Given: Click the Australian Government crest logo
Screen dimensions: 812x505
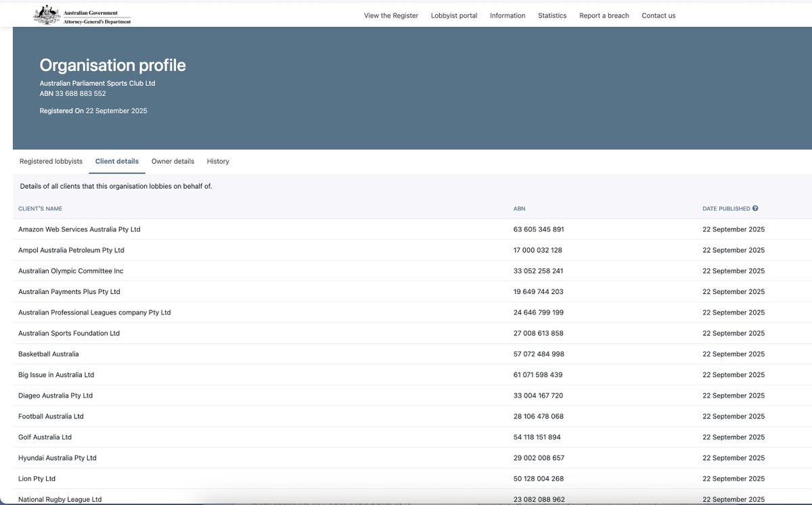Looking at the screenshot, I should point(82,15).
